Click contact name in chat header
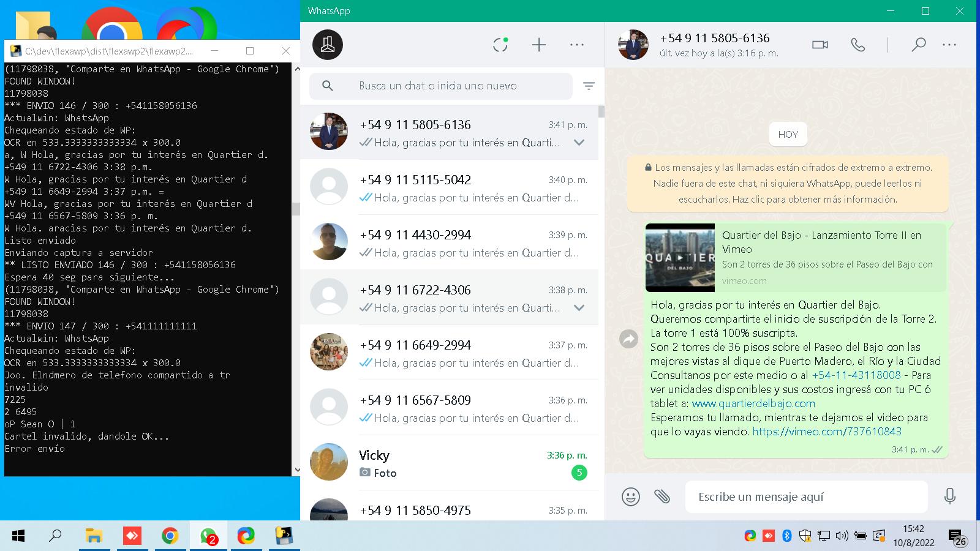Image resolution: width=980 pixels, height=551 pixels. (715, 38)
